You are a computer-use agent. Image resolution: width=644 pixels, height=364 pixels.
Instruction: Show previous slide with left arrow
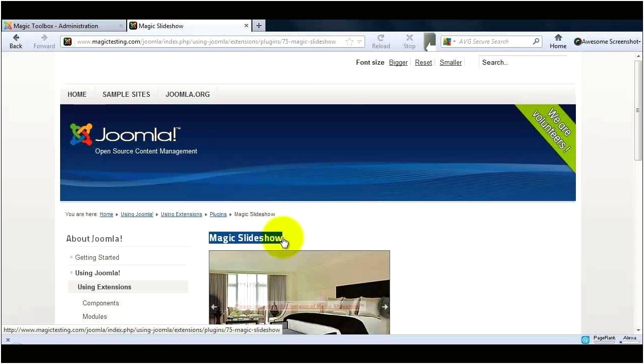pyautogui.click(x=214, y=307)
